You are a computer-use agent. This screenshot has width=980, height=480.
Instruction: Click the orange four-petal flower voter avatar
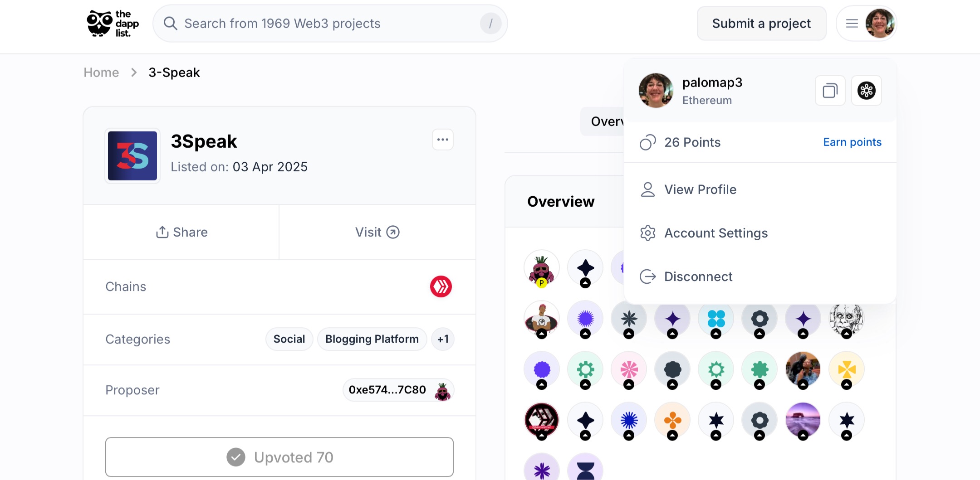[x=672, y=421]
